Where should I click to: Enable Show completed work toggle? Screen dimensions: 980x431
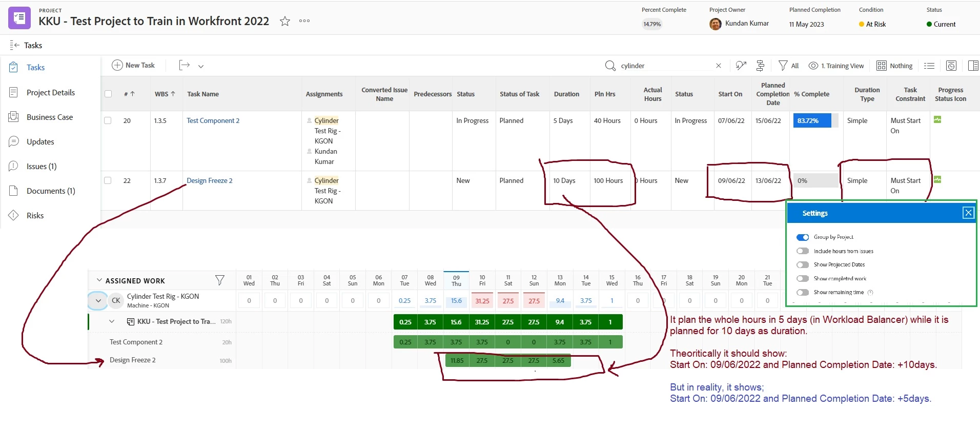pos(803,279)
